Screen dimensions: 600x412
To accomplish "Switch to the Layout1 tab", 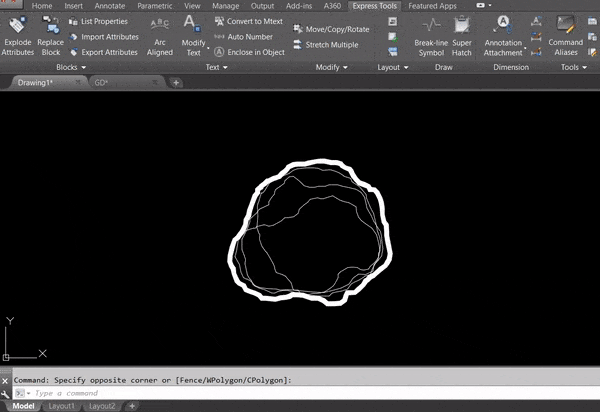I will pos(62,406).
